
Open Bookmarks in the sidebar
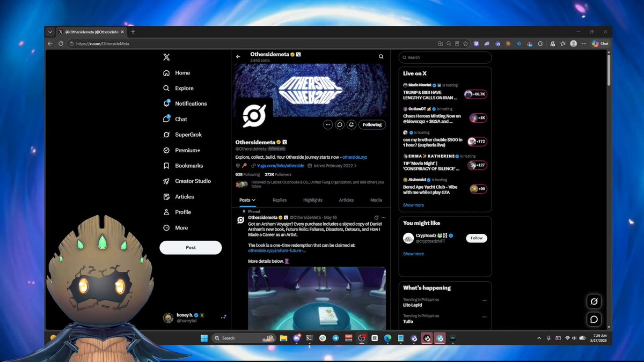[182, 166]
